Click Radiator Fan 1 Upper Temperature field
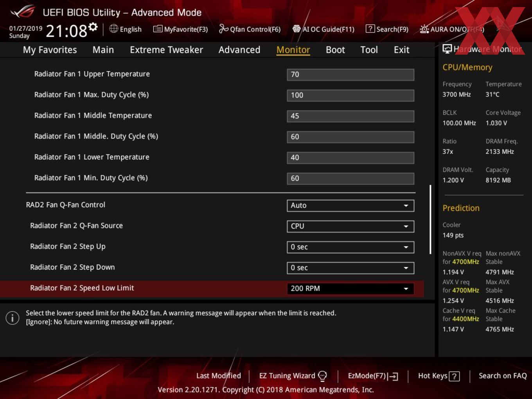This screenshot has width=532, height=399. point(350,75)
